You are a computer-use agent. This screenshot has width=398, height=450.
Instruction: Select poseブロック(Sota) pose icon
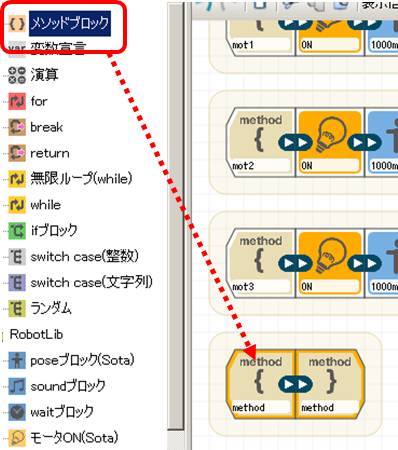pos(17,360)
